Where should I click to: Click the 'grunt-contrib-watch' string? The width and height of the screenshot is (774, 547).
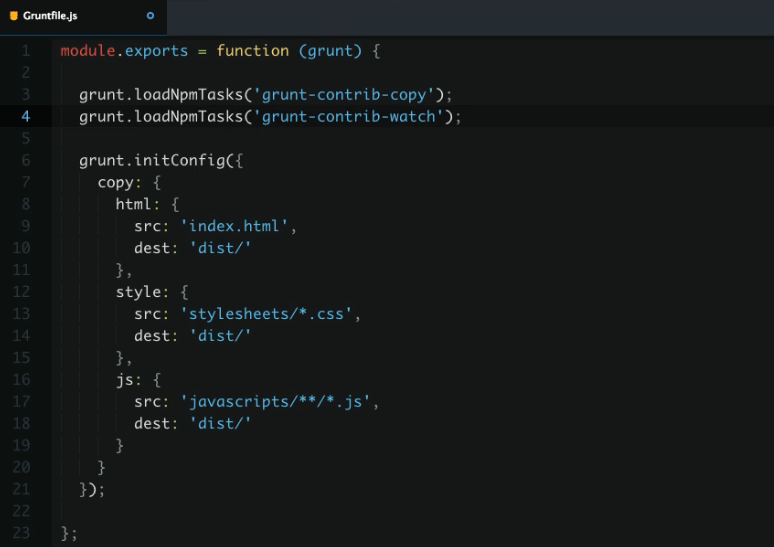348,117
